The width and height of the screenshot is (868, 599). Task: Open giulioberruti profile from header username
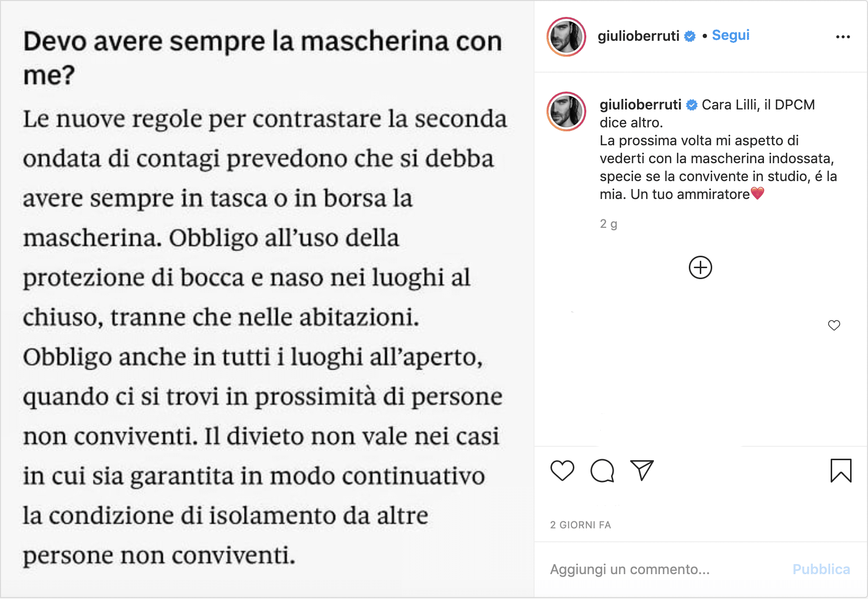pyautogui.click(x=639, y=36)
